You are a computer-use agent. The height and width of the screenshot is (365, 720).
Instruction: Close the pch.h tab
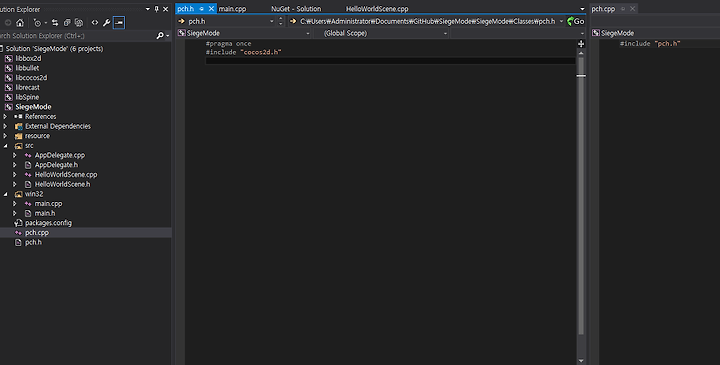click(x=211, y=9)
